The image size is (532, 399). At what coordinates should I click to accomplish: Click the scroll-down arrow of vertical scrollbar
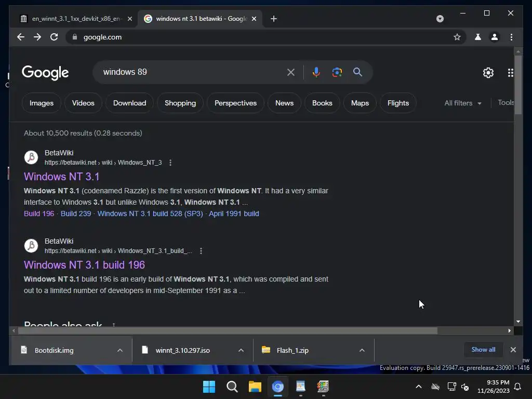point(518,321)
